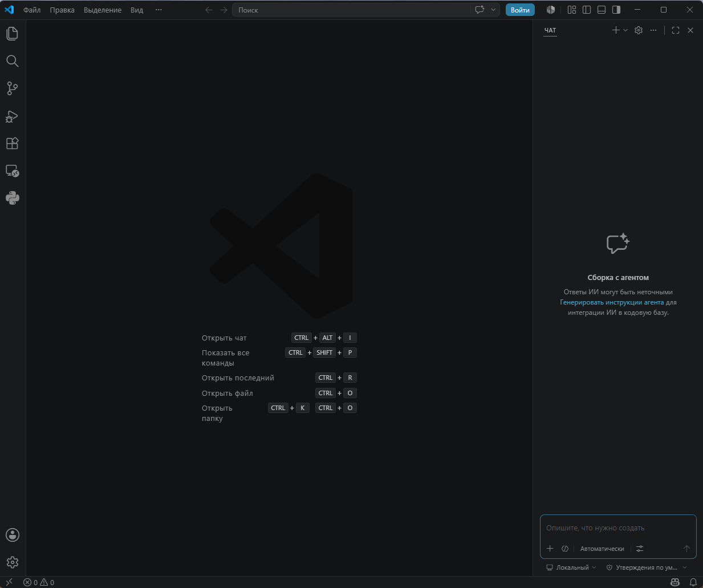Expand the chat menu chevron in title bar

point(493,10)
